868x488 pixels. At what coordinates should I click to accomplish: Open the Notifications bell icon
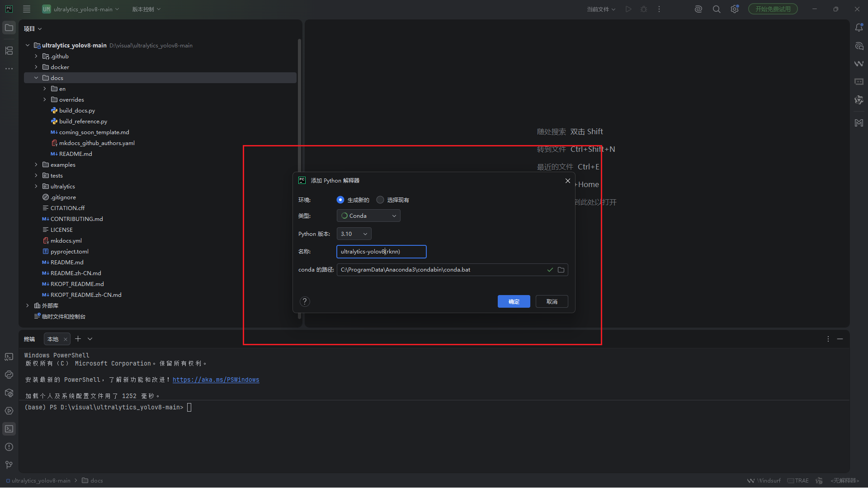coord(859,28)
